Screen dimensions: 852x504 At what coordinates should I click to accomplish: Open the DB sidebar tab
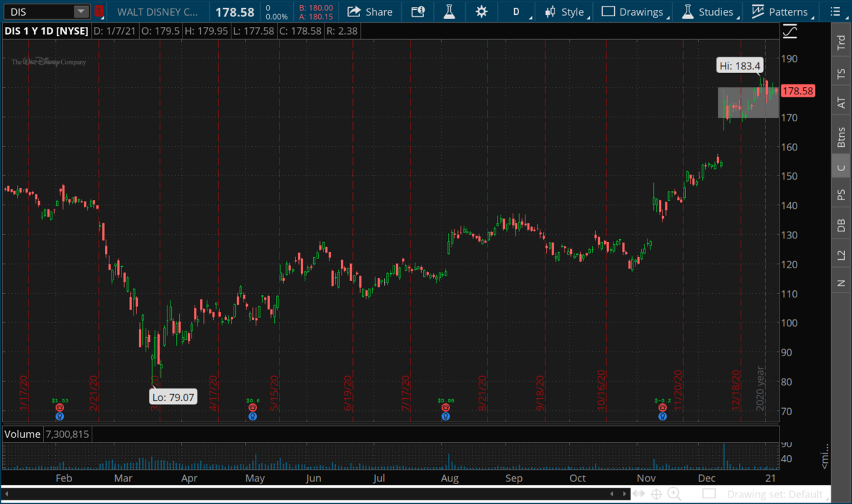pos(841,224)
